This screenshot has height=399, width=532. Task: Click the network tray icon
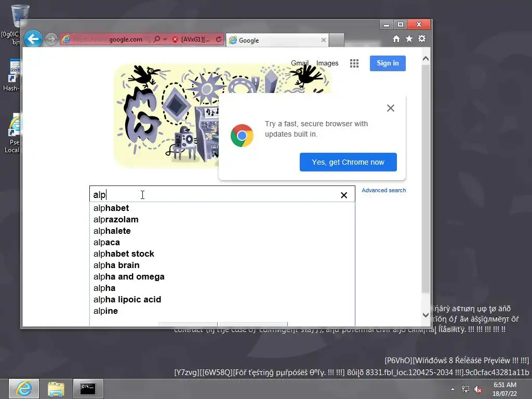pos(465,389)
